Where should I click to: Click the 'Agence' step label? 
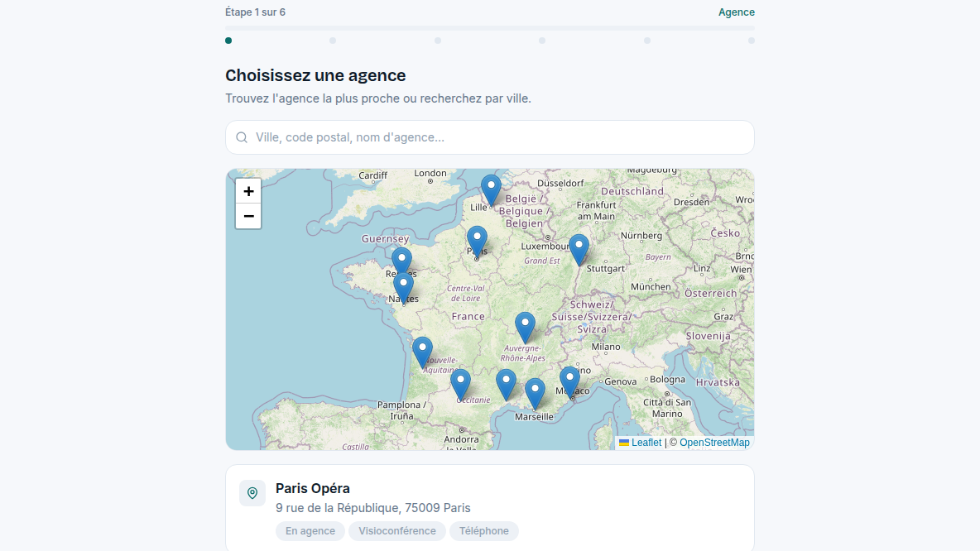tap(737, 12)
